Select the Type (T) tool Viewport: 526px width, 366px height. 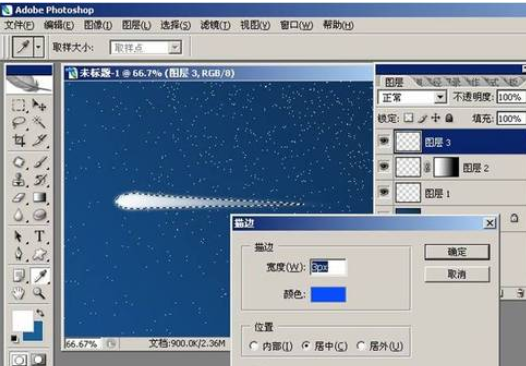(x=40, y=236)
